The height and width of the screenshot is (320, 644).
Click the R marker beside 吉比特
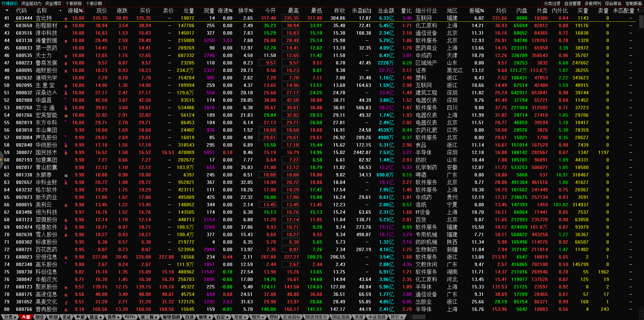point(66,19)
